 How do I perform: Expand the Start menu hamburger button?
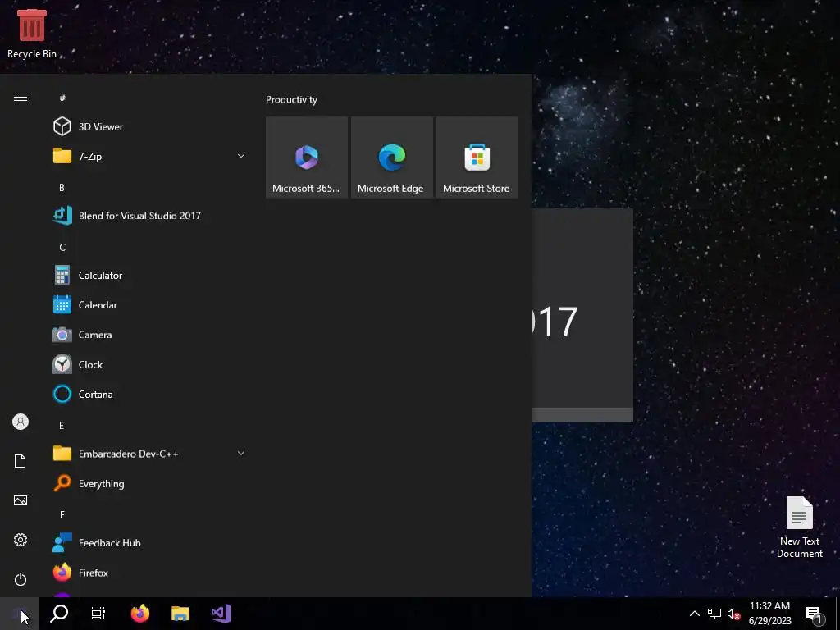click(21, 97)
